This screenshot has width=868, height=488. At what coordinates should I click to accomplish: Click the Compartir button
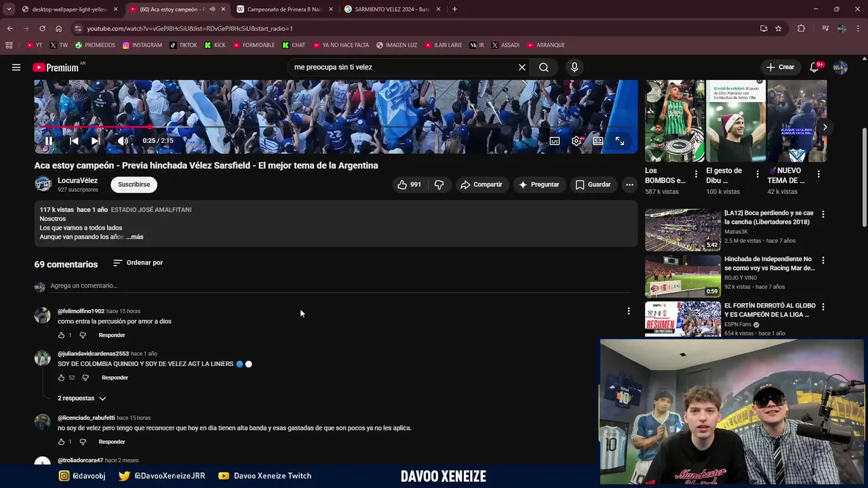pos(481,184)
